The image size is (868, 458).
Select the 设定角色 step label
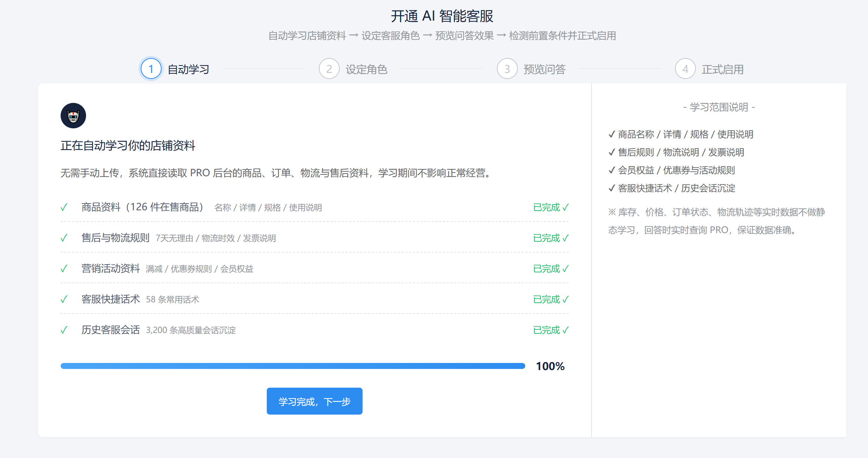(x=367, y=69)
